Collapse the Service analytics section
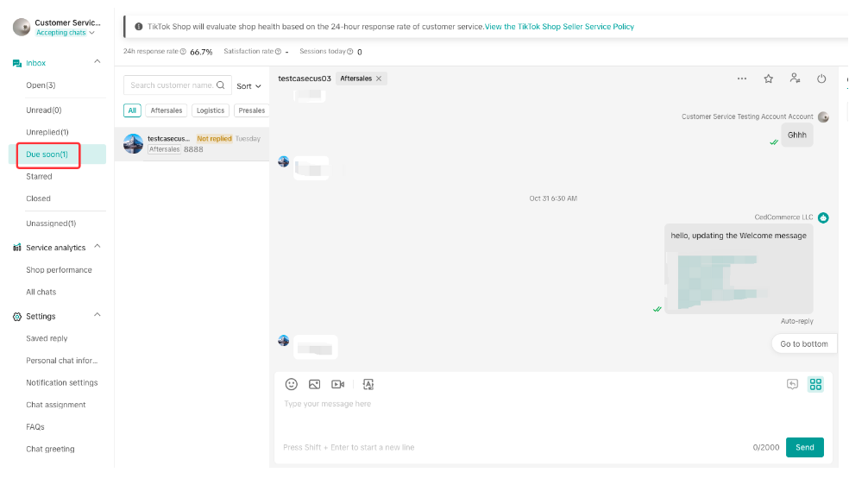868x485 pixels. click(97, 247)
